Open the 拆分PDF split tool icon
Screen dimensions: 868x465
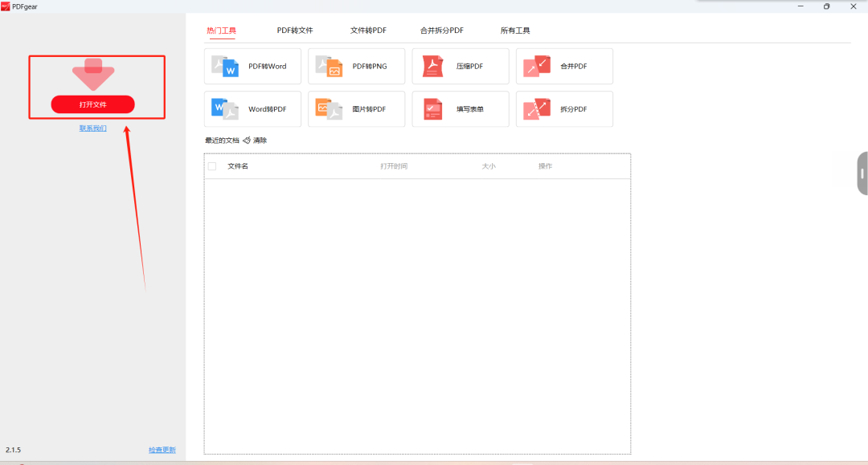pos(536,108)
